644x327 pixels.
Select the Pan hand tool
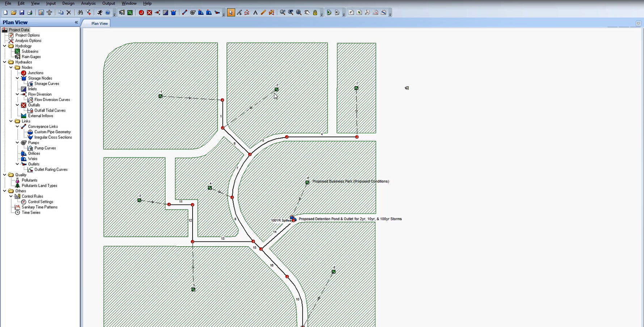[307, 13]
